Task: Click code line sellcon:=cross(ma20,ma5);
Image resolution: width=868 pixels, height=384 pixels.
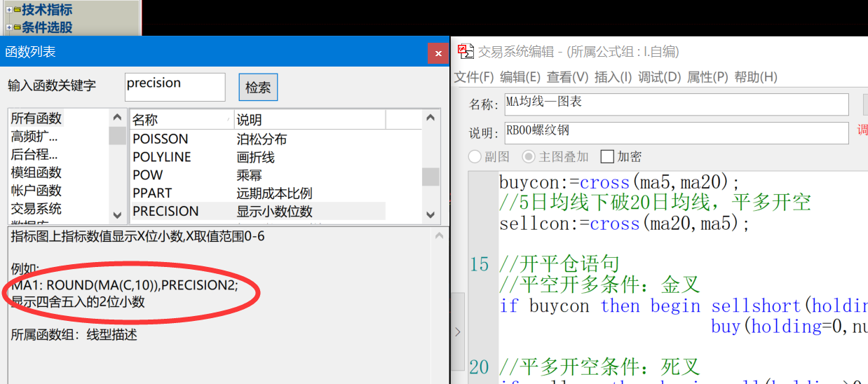Action: click(625, 224)
